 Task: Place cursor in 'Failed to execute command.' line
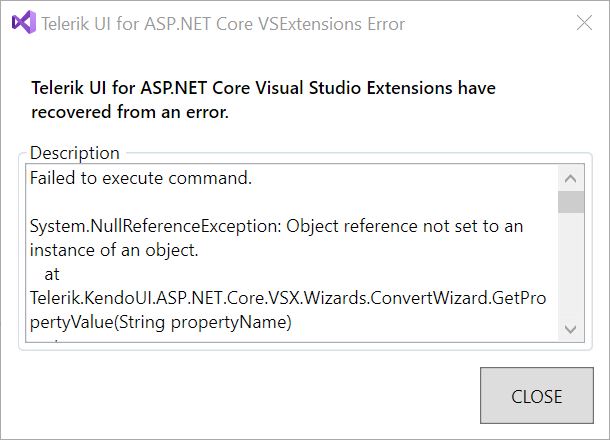point(140,179)
